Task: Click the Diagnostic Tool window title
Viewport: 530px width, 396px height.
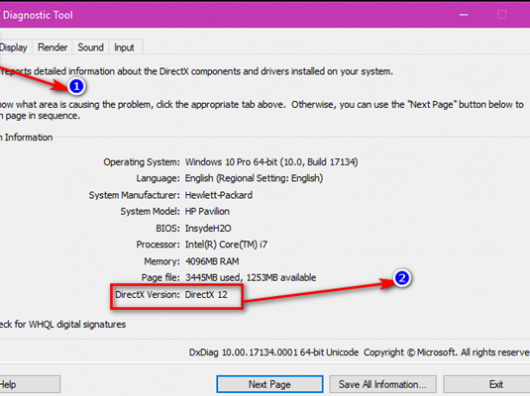Action: (37, 15)
